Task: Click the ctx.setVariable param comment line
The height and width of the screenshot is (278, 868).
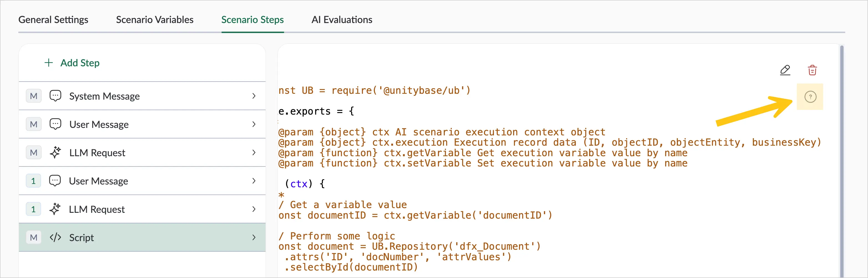Action: point(483,163)
